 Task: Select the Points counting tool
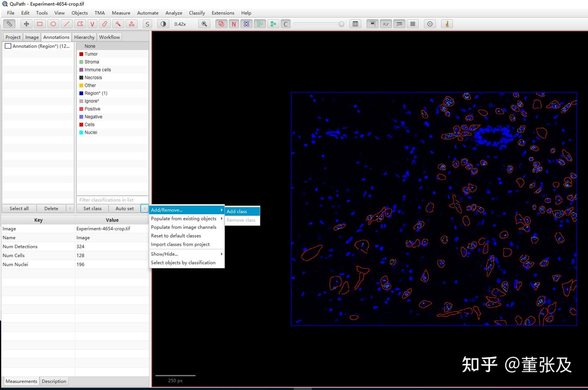(x=131, y=24)
